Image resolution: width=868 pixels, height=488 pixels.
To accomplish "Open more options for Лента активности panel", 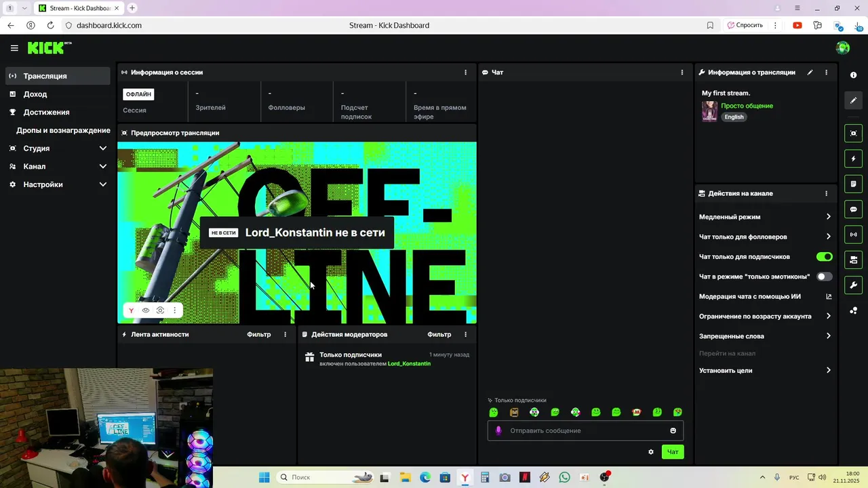I will point(285,335).
